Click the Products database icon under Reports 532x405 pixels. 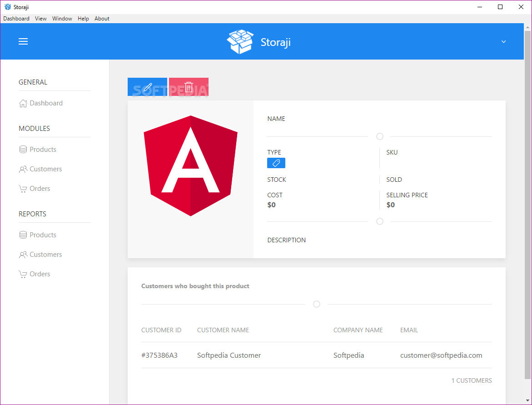coord(23,235)
